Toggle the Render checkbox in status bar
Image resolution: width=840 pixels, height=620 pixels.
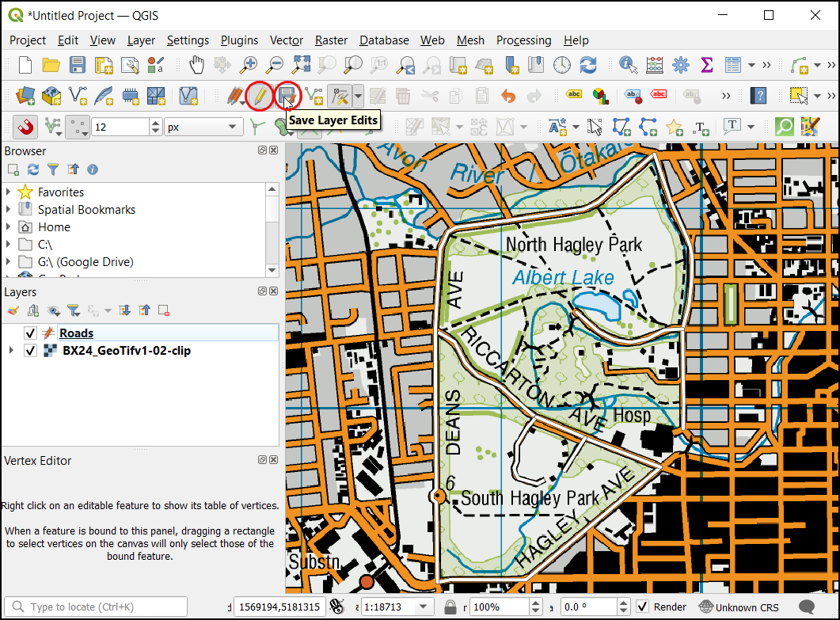[643, 607]
